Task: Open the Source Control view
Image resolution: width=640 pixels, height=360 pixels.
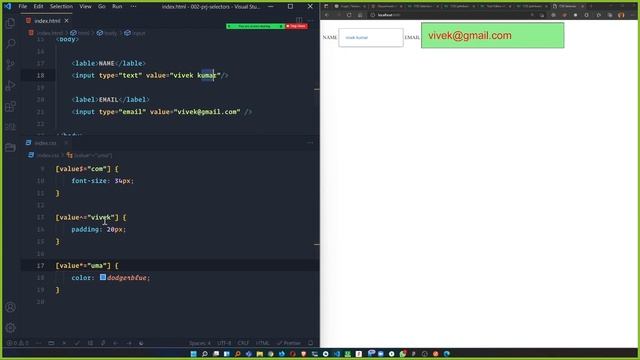Action: [11, 64]
